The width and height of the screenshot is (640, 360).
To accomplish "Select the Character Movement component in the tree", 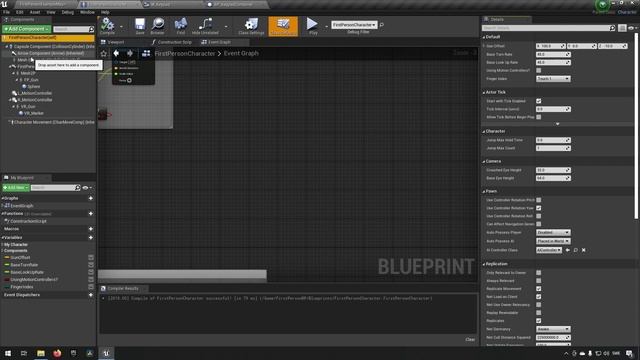I will tap(51, 122).
